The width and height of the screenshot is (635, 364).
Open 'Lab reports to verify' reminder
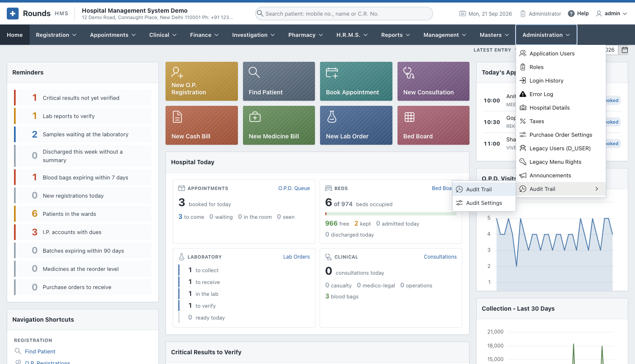[x=83, y=116]
